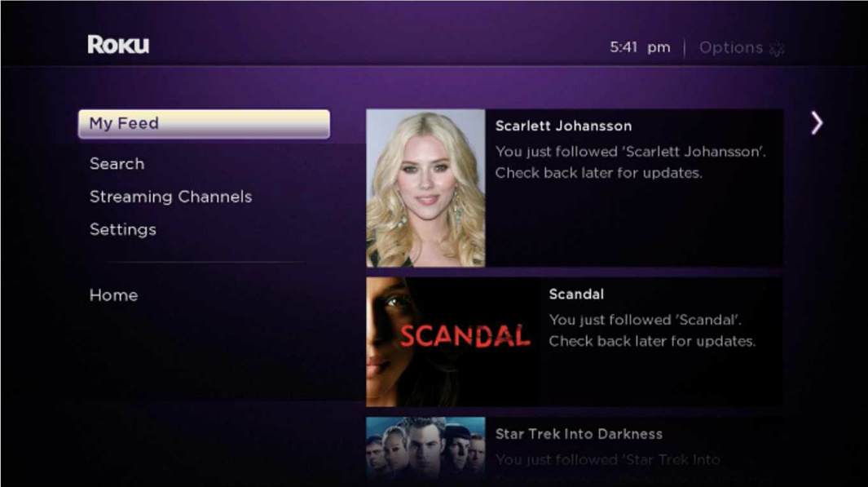The height and width of the screenshot is (487, 868).
Task: Click the Roku logo
Action: coord(118,45)
